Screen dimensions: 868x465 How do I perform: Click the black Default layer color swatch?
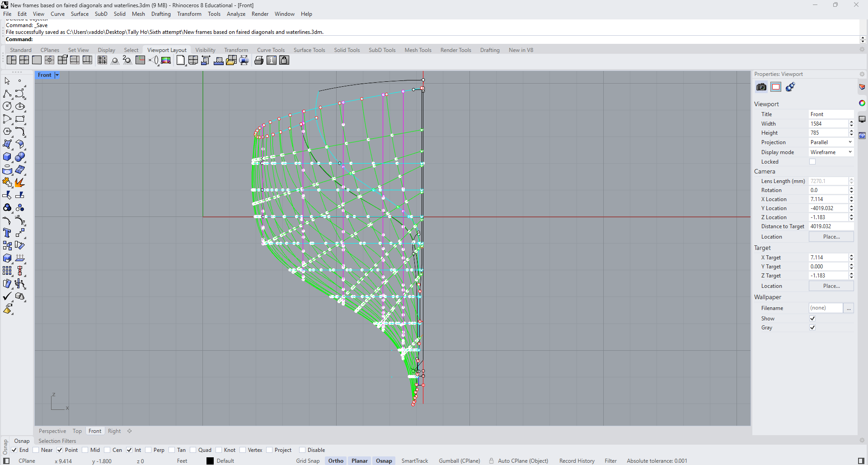[210, 461]
